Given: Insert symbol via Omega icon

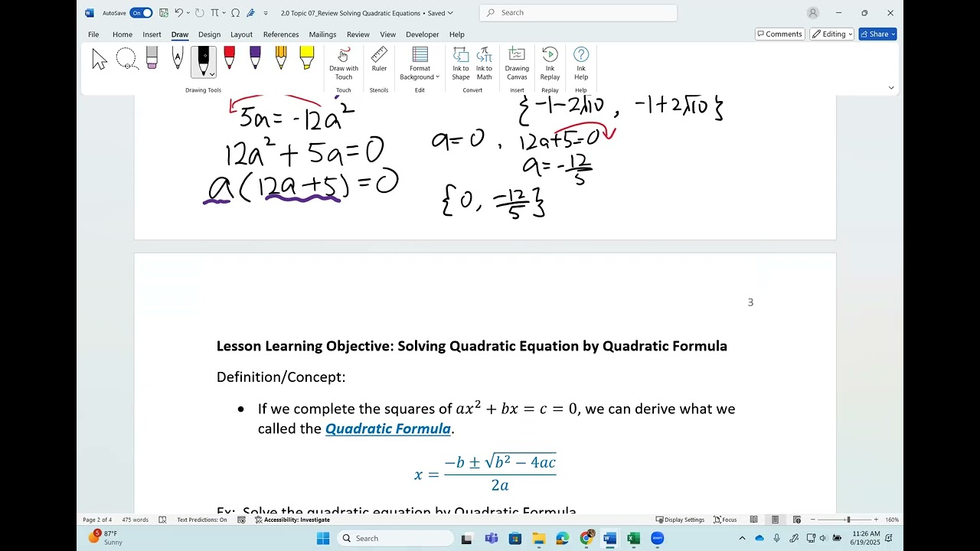Looking at the screenshot, I should tap(235, 13).
